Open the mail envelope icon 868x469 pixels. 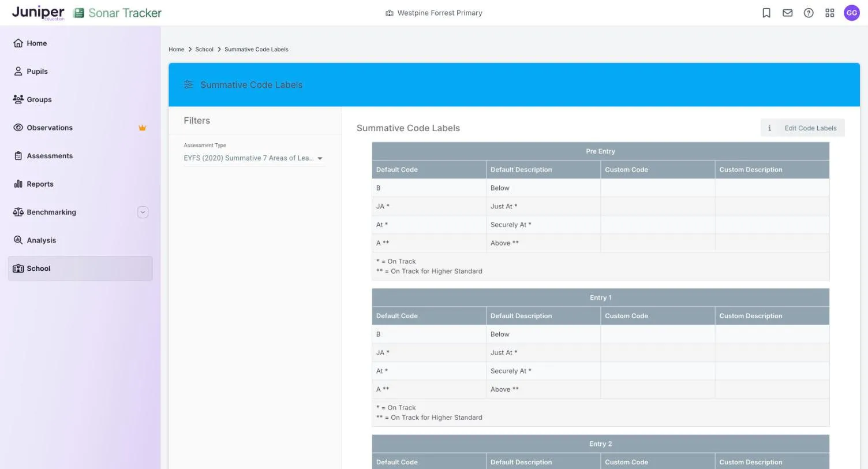point(787,13)
